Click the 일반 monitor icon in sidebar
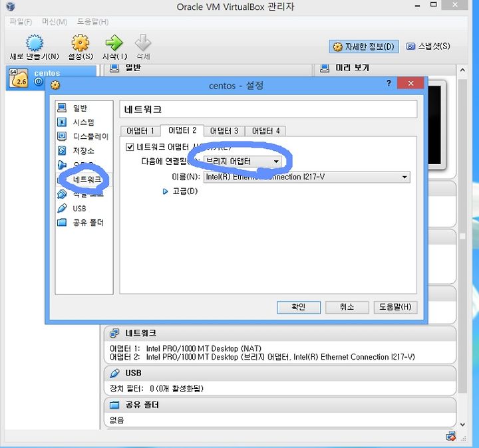The height and width of the screenshot is (448, 479). coord(62,108)
